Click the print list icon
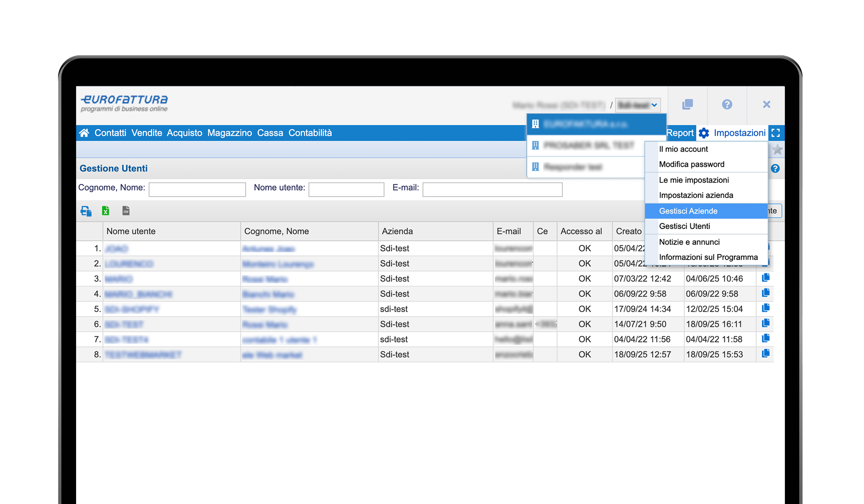The width and height of the screenshot is (864, 504). pyautogui.click(x=86, y=211)
